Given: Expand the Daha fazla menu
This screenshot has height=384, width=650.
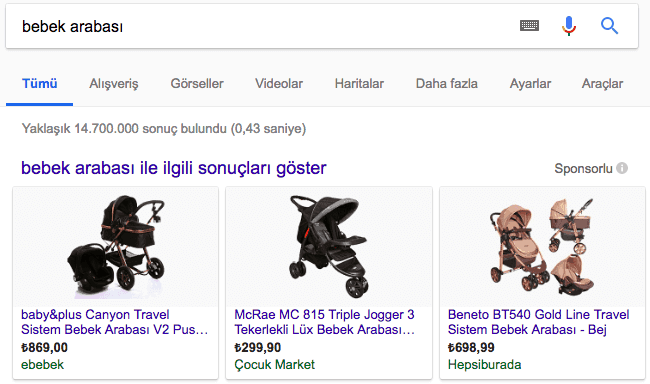Looking at the screenshot, I should click(446, 83).
